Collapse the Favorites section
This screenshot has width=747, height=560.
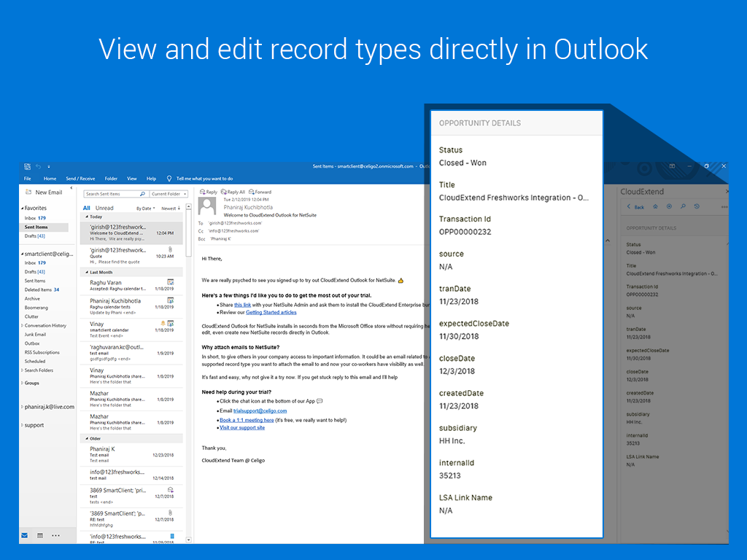22,208
